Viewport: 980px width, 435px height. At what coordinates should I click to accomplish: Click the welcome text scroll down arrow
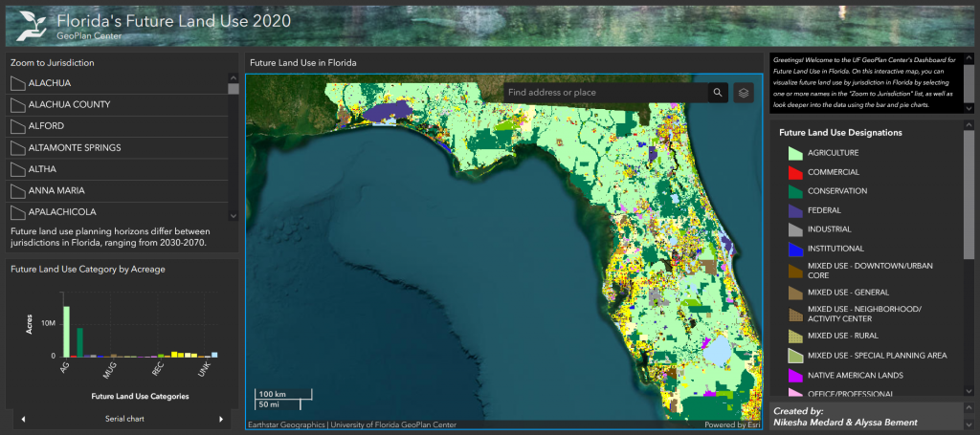pyautogui.click(x=969, y=109)
